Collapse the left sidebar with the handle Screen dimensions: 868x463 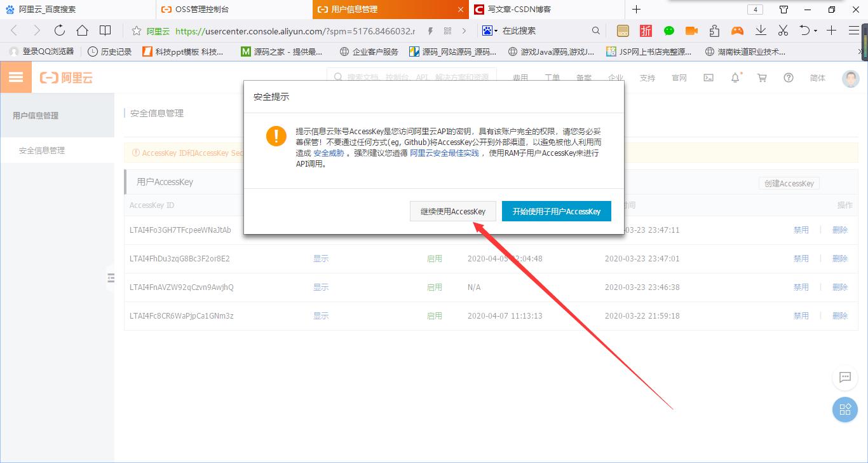point(111,278)
